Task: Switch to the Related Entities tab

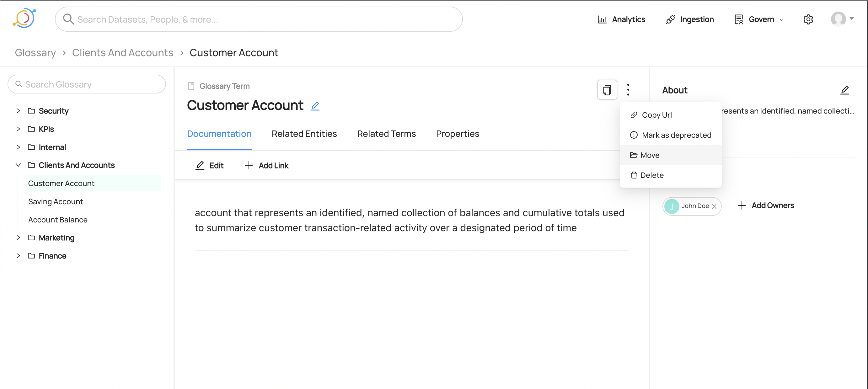Action: 304,134
